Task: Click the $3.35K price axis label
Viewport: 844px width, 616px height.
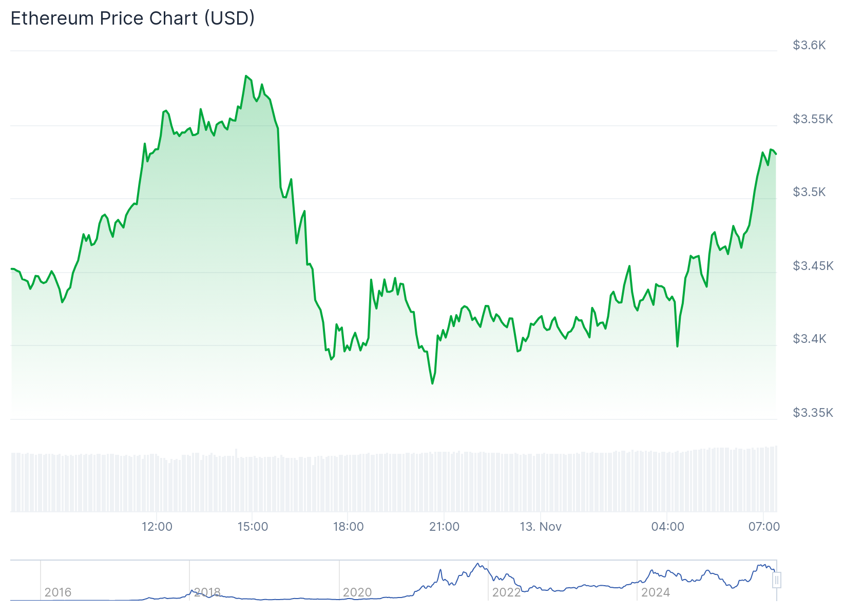Action: pos(813,413)
